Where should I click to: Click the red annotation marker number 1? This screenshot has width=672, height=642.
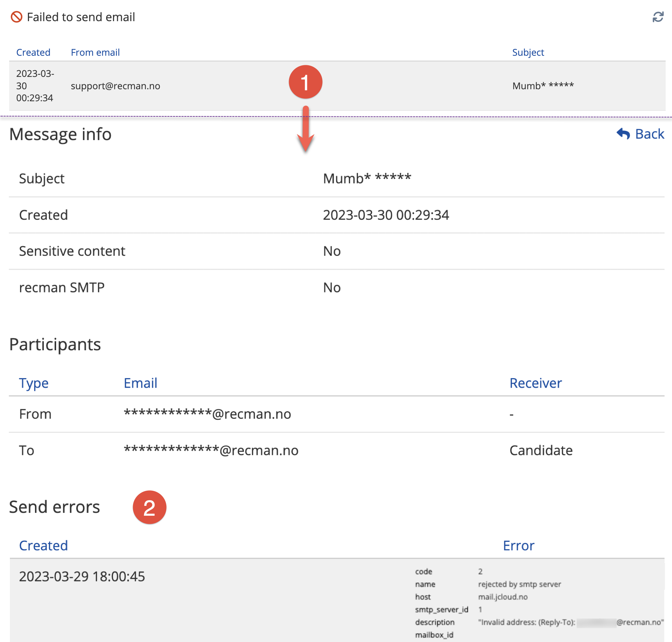tap(305, 82)
